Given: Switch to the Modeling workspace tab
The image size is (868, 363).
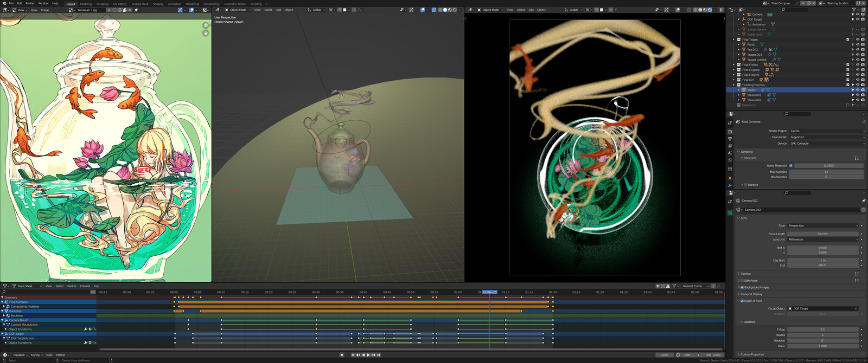Looking at the screenshot, I should point(86,4).
